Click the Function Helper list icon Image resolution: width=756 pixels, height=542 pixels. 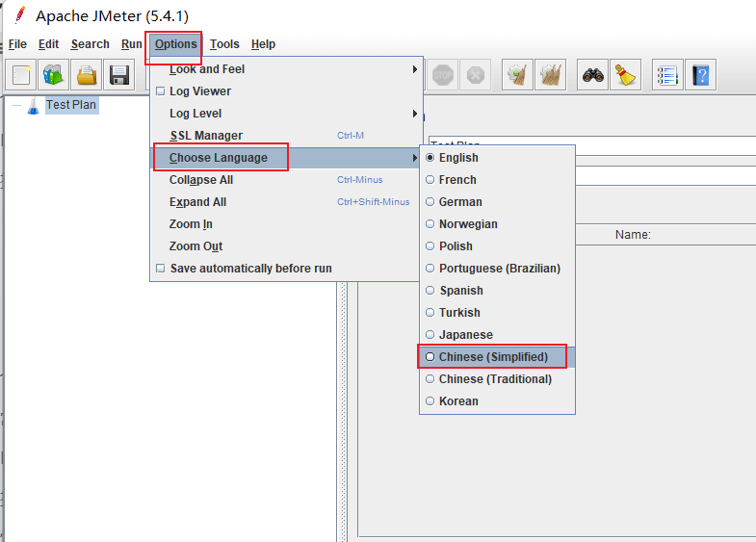tap(667, 75)
